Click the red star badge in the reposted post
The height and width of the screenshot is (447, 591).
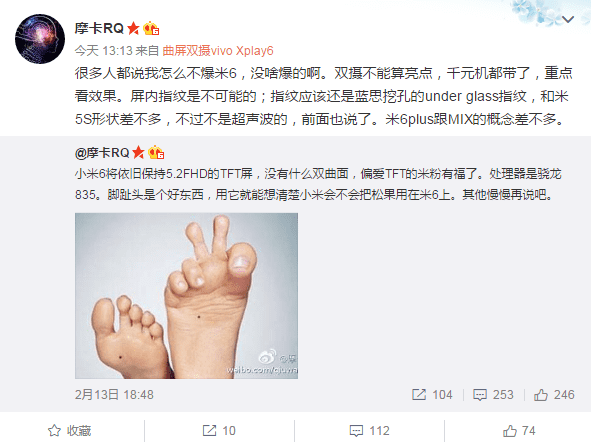[x=138, y=153]
